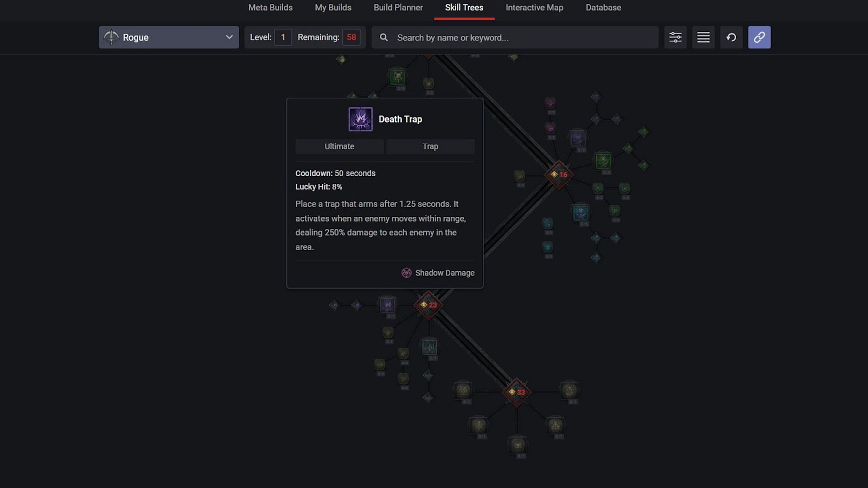Select teal square skill below node 23
Image resolution: width=868 pixels, height=488 pixels.
(430, 347)
